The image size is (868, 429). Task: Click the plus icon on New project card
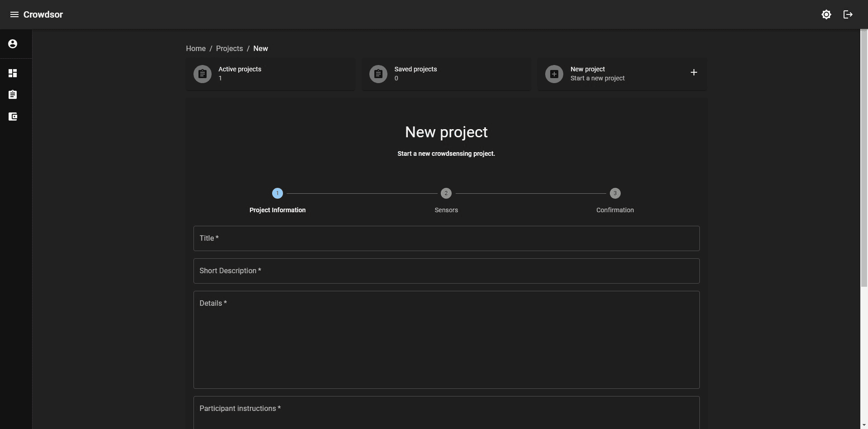pos(693,72)
